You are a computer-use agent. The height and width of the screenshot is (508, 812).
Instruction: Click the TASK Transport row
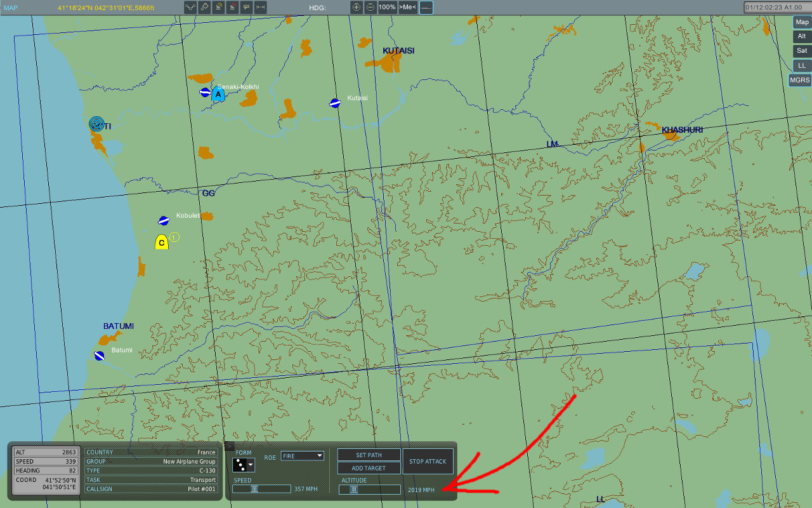pyautogui.click(x=151, y=480)
